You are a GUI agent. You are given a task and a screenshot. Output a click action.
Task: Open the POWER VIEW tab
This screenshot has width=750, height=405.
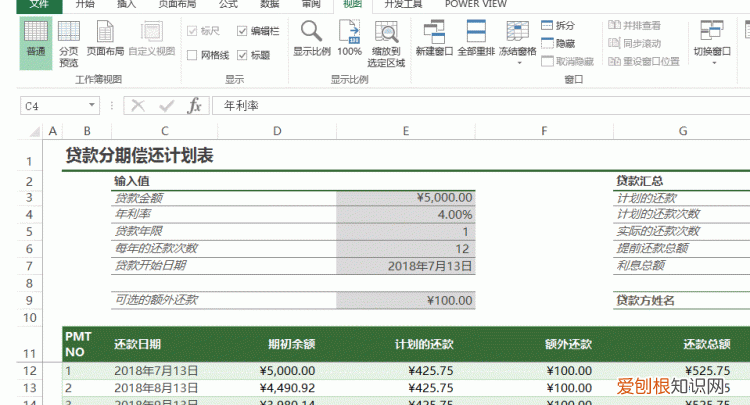[475, 5]
